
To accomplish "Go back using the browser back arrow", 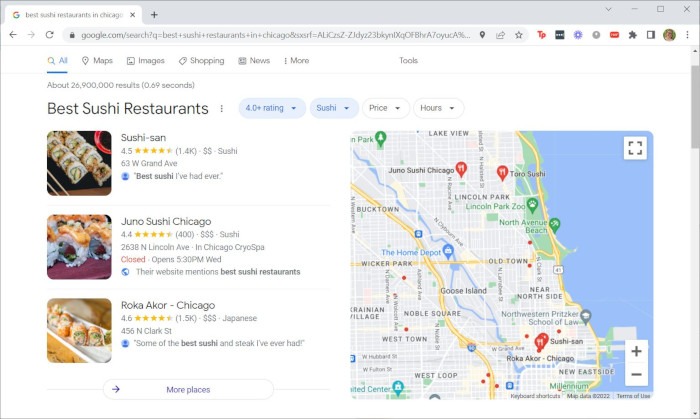I will (x=13, y=35).
